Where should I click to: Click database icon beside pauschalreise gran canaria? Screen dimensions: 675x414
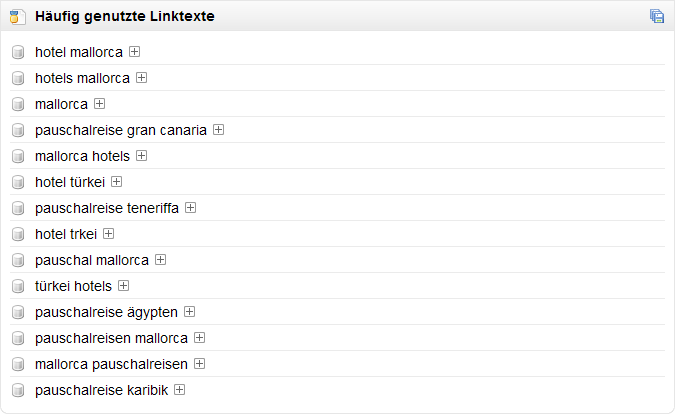click(18, 130)
